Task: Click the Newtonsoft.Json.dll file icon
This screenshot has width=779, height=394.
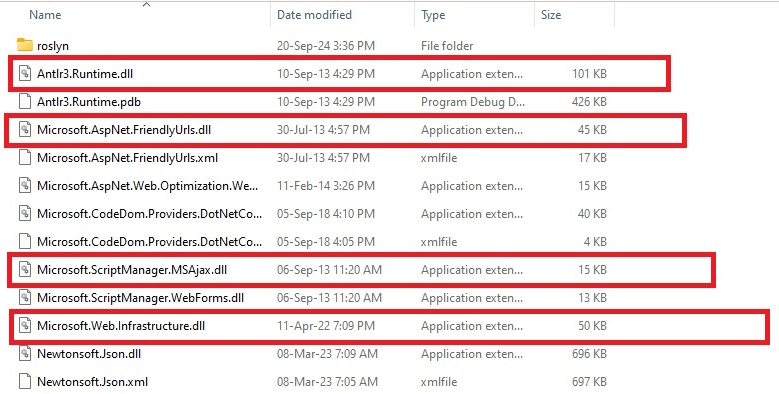Action: [x=25, y=354]
